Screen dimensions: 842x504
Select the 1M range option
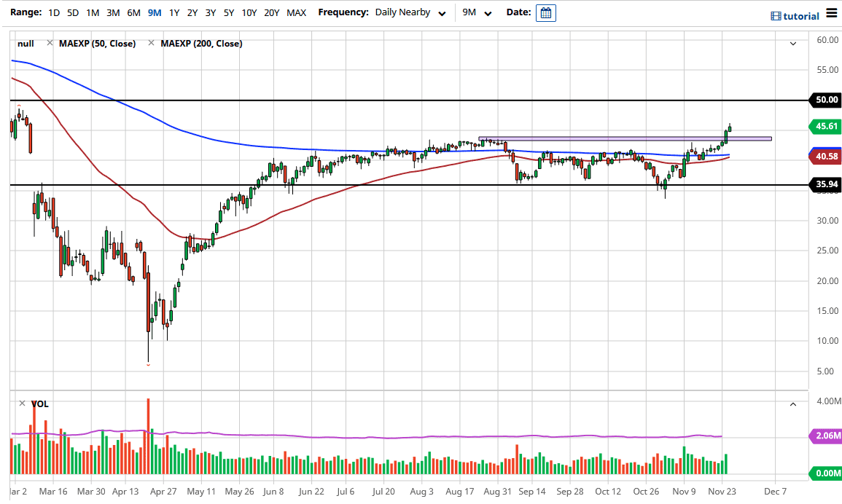click(92, 12)
